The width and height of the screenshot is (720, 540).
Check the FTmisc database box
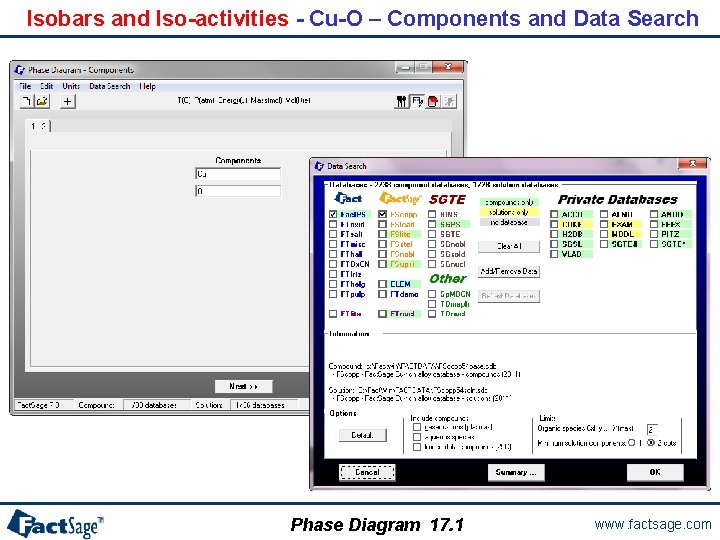tap(333, 244)
